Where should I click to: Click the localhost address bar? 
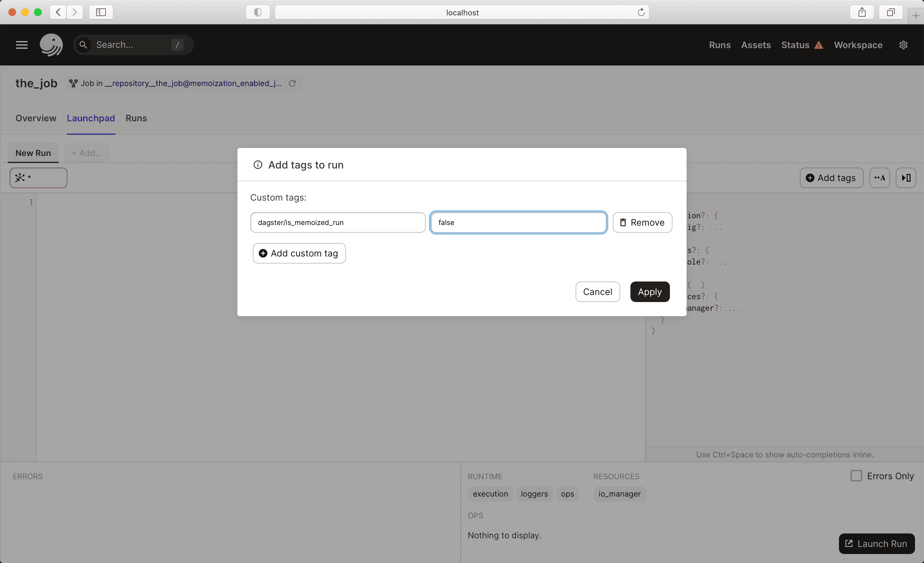tap(462, 12)
